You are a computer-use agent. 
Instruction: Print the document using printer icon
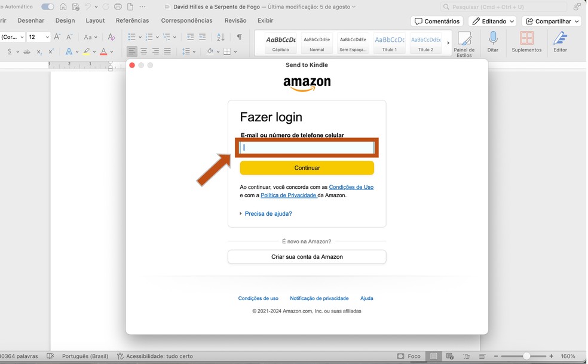coord(118,7)
